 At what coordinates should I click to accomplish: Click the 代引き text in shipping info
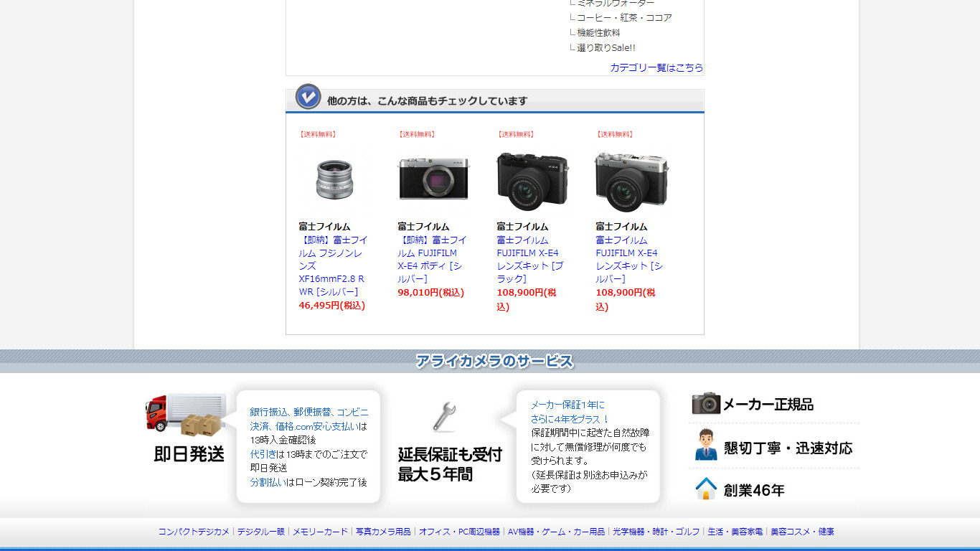point(263,454)
